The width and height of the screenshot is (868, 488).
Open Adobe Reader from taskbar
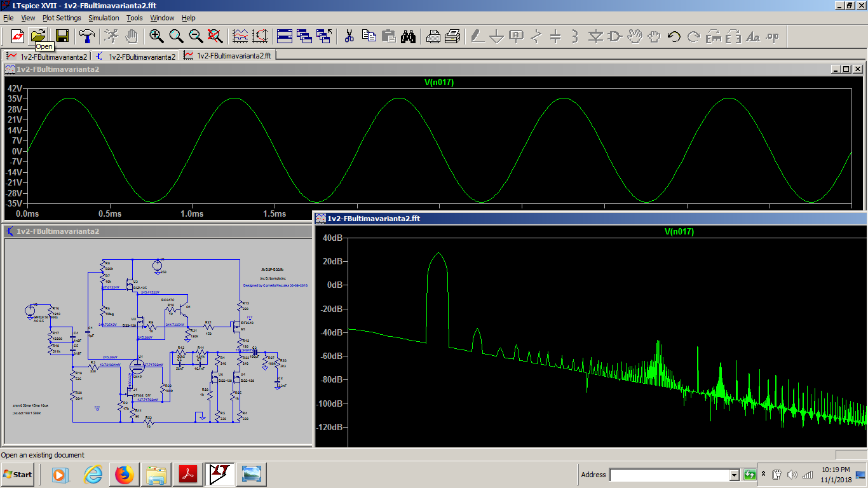pos(188,475)
